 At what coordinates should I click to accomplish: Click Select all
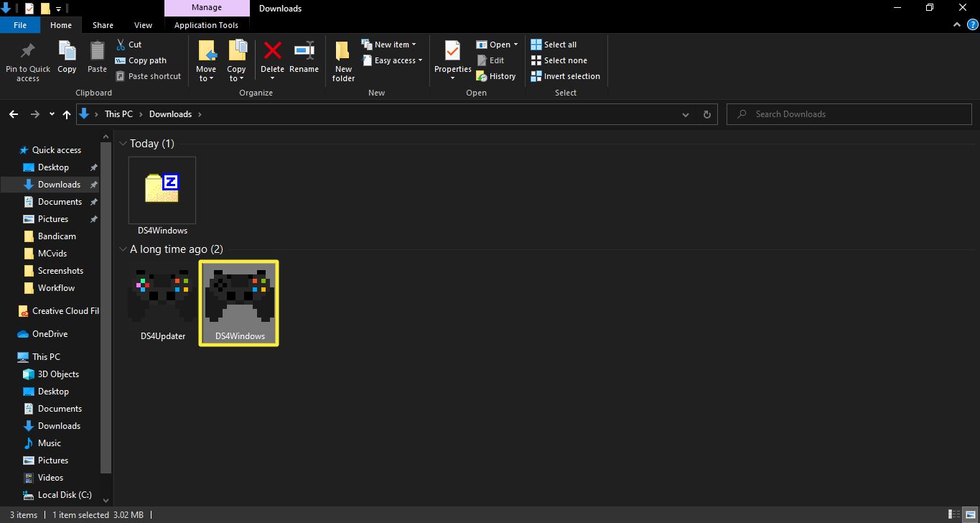(x=554, y=45)
